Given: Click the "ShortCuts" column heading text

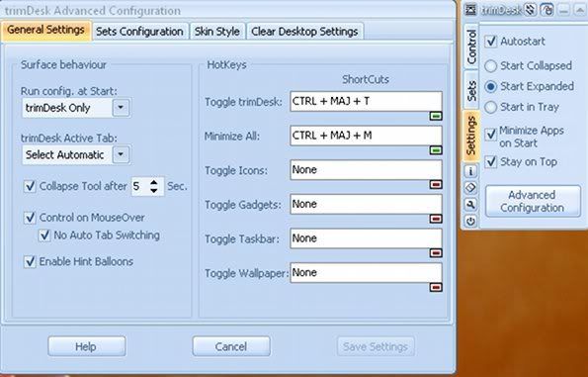Looking at the screenshot, I should pyautogui.click(x=366, y=79).
